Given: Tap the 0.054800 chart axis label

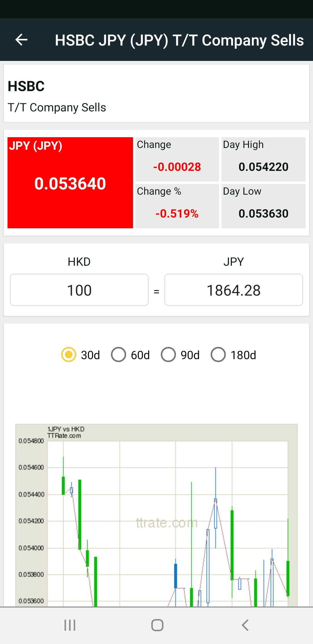Looking at the screenshot, I should pos(31,441).
